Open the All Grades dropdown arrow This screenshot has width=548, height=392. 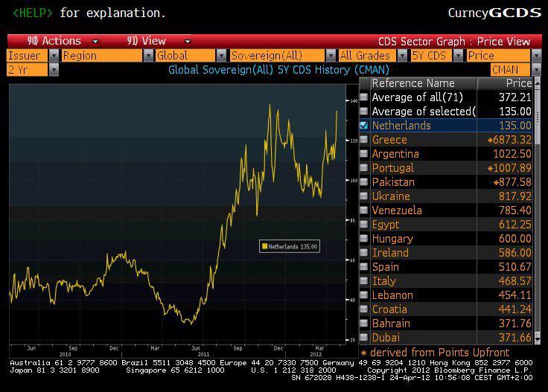coord(402,56)
